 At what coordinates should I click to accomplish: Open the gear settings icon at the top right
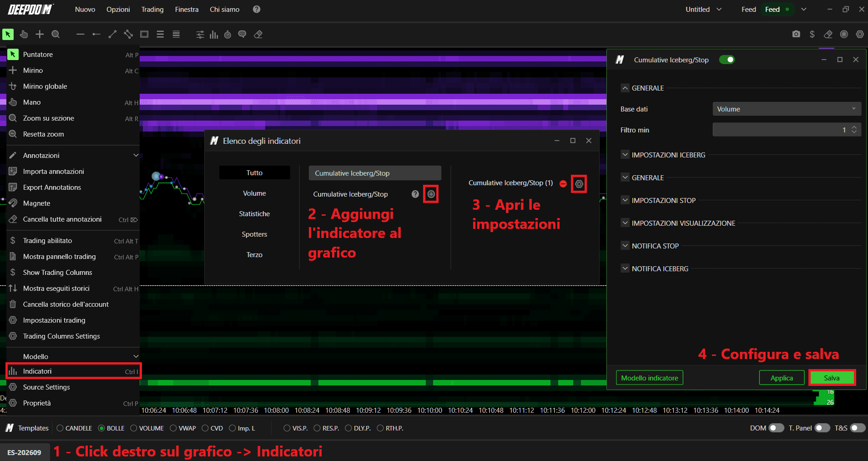point(860,34)
